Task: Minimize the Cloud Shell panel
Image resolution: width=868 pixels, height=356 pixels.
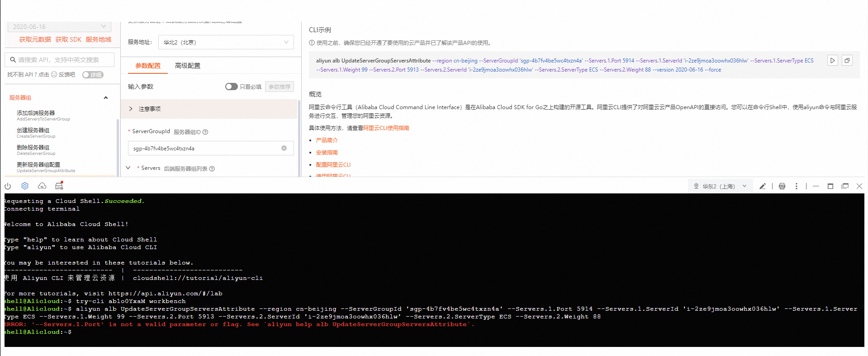Action: [816, 186]
